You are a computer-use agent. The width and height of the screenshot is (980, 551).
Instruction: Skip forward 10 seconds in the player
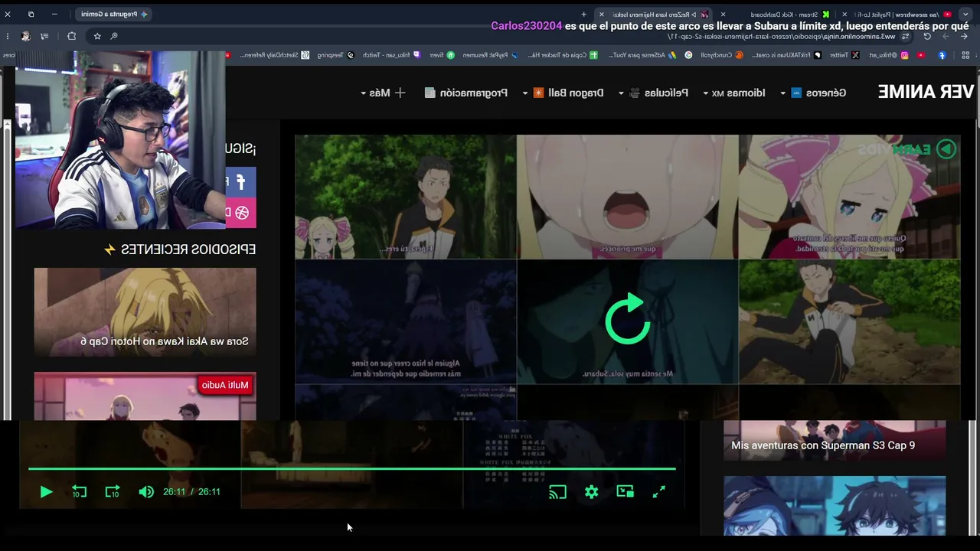click(113, 492)
